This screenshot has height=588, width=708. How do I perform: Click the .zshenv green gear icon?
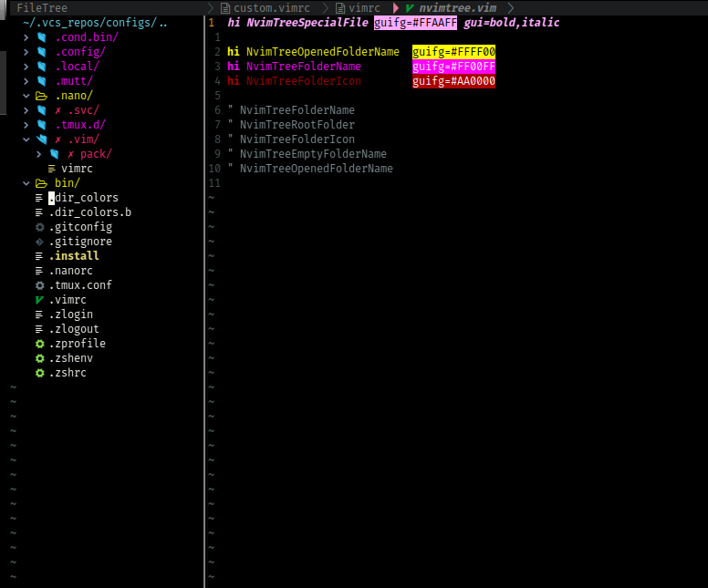click(x=40, y=359)
